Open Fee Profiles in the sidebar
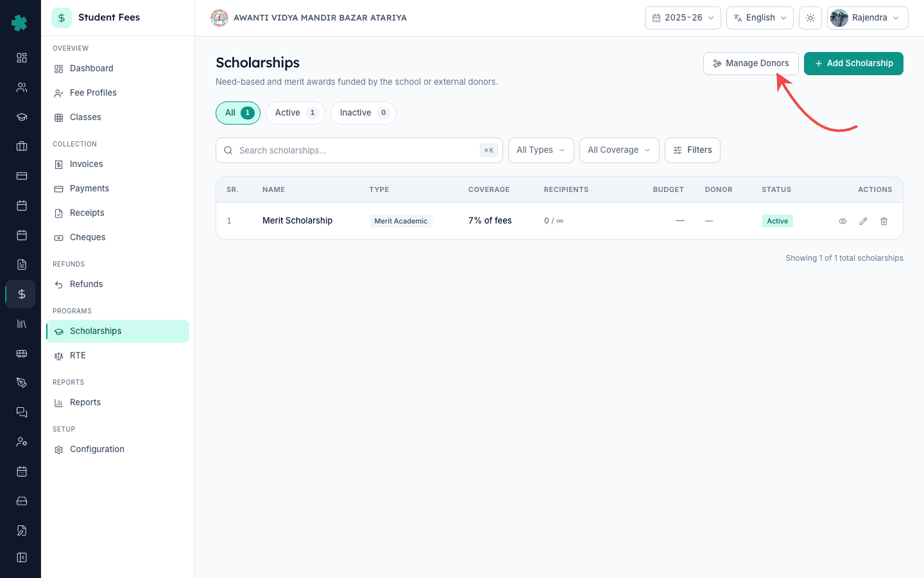Screen dimensions: 924x578 (117, 93)
